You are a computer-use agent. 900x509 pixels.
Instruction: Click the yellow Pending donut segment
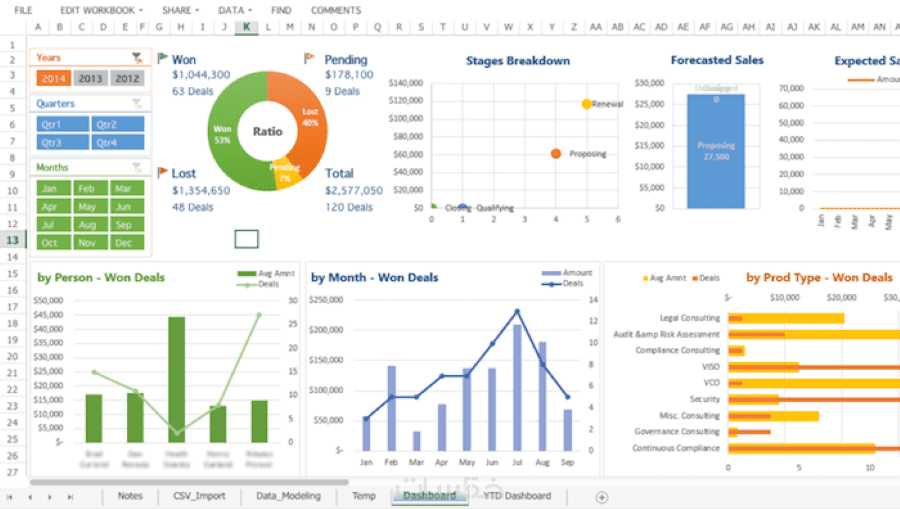(x=285, y=174)
